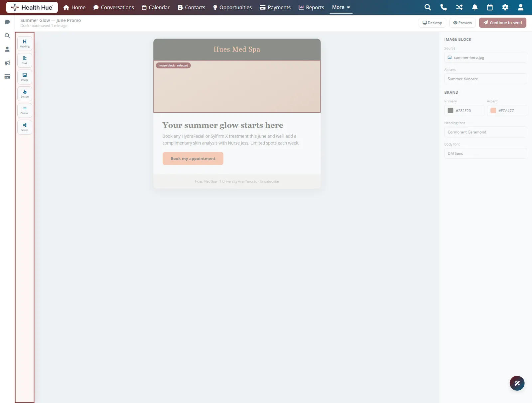532x403 pixels.
Task: Click the floating magic wand button
Action: 517,383
